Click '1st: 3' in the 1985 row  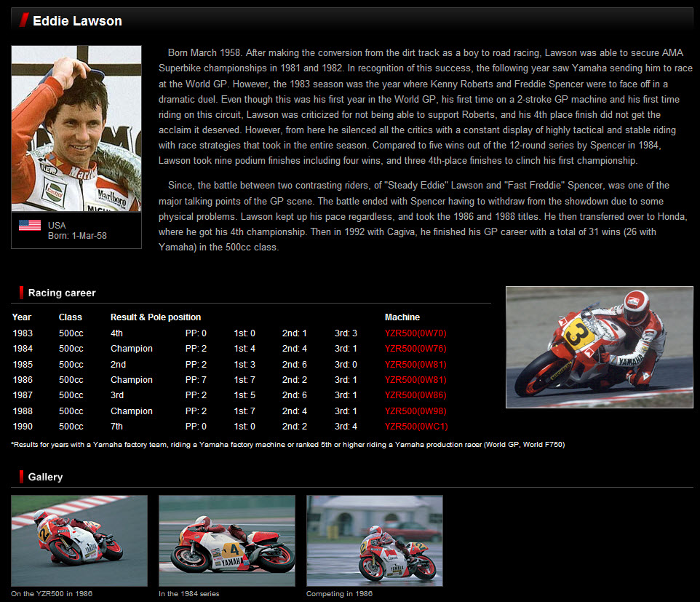tap(244, 365)
